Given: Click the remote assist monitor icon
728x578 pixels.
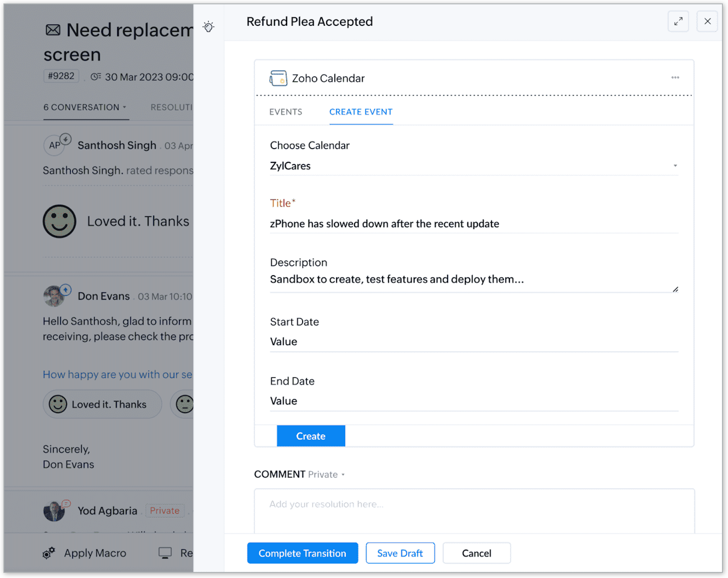Looking at the screenshot, I should pos(165,553).
